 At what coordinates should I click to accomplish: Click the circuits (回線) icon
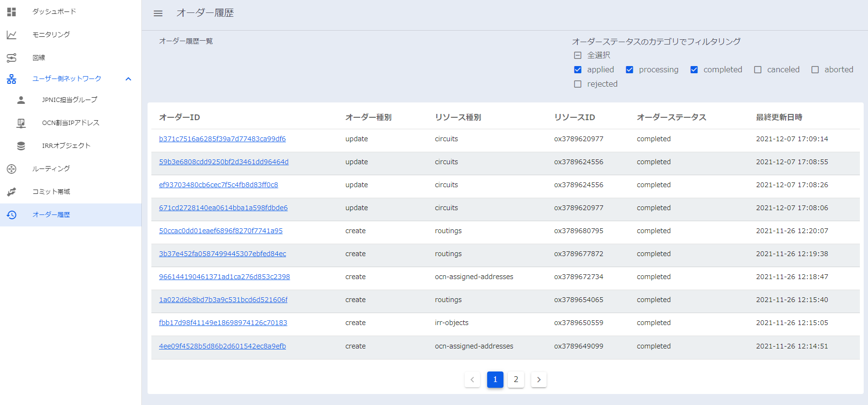pos(11,58)
